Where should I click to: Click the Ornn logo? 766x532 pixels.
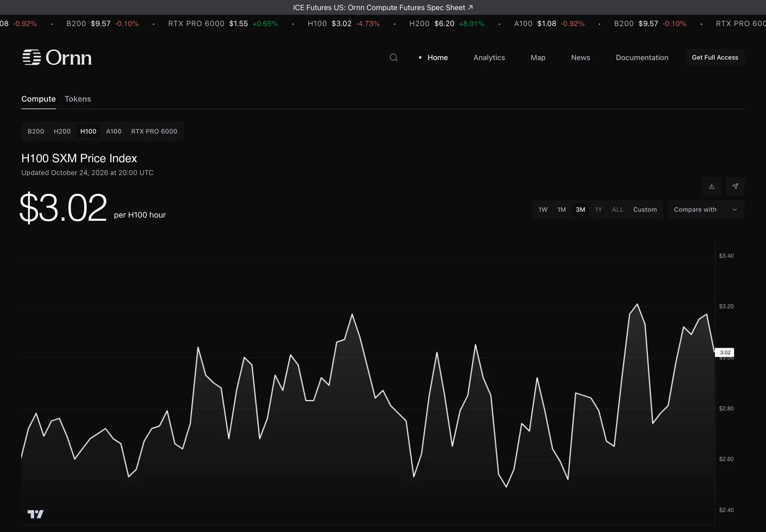pyautogui.click(x=57, y=57)
